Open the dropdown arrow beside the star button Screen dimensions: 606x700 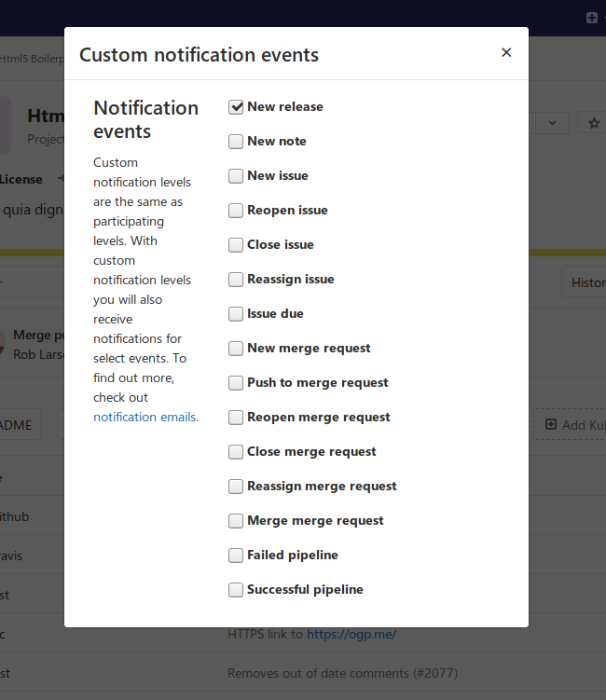click(x=553, y=123)
